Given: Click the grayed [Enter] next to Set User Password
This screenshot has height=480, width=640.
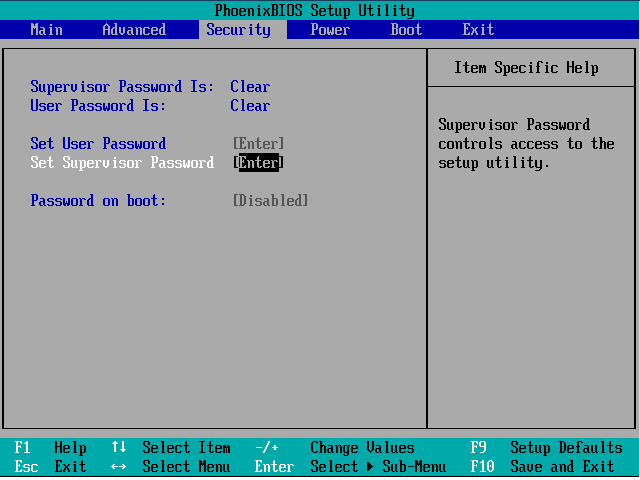Looking at the screenshot, I should point(258,144).
